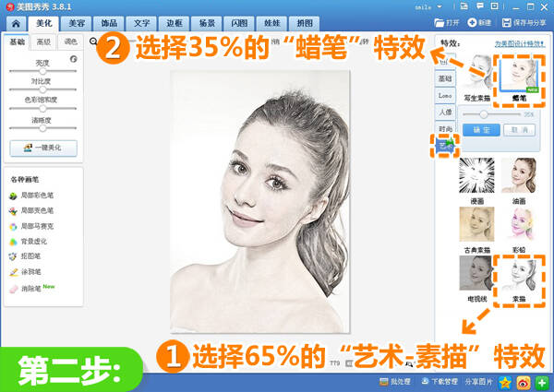Image resolution: width=554 pixels, height=392 pixels.
Task: Select the 抠图笔 cutout tool
Action: [x=25, y=256]
